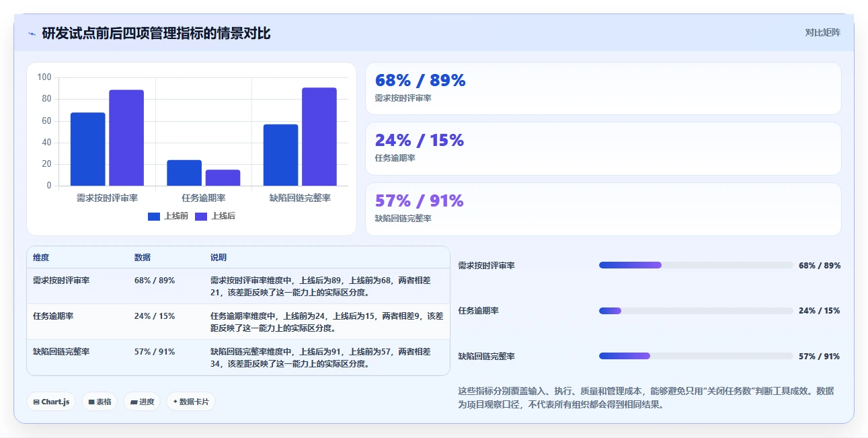Click the lightning icon beside the title

click(x=32, y=34)
